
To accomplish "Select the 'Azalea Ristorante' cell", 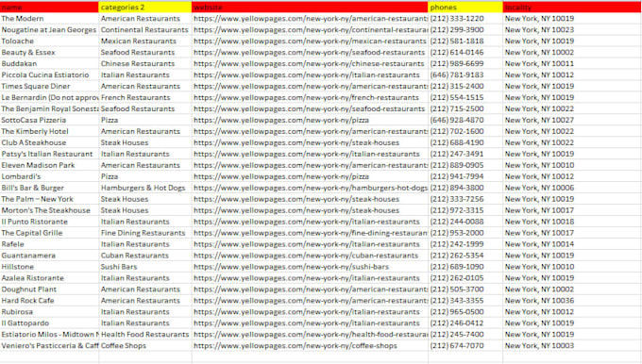I will (x=49, y=278).
